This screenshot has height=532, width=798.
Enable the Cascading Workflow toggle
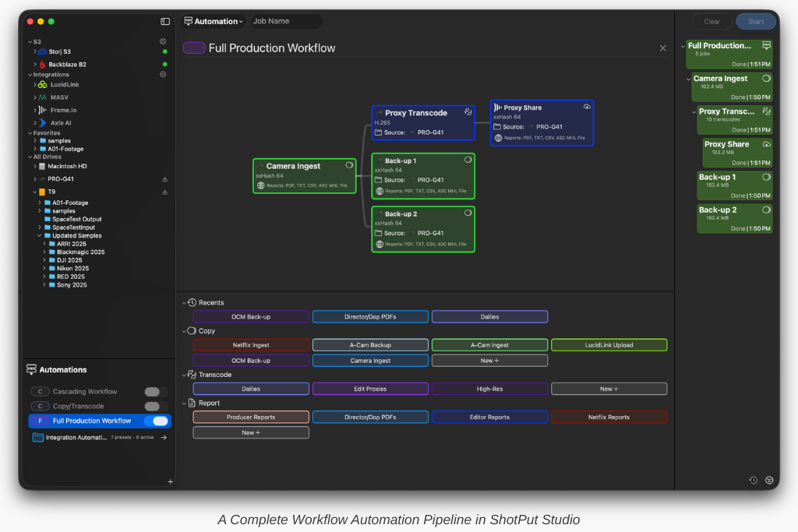156,392
